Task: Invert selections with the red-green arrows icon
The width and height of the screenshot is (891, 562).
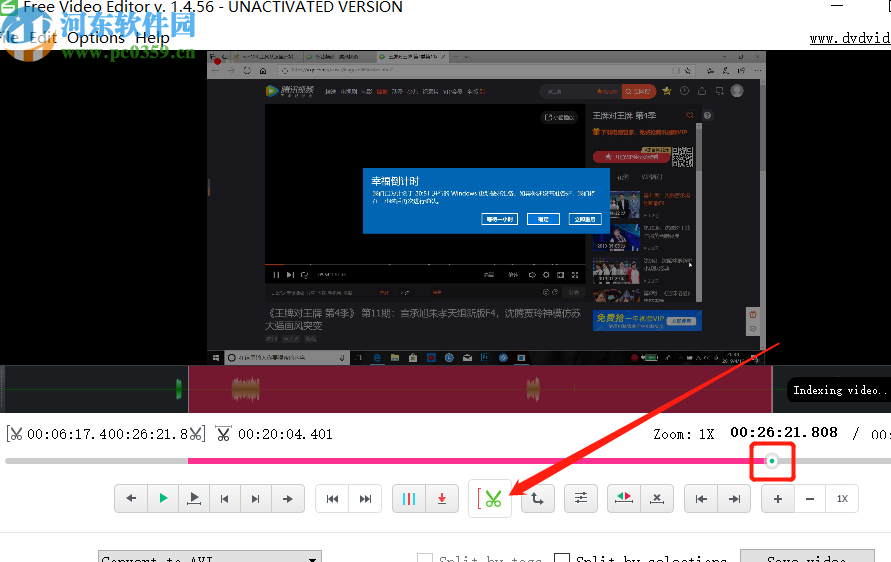Action: point(624,498)
